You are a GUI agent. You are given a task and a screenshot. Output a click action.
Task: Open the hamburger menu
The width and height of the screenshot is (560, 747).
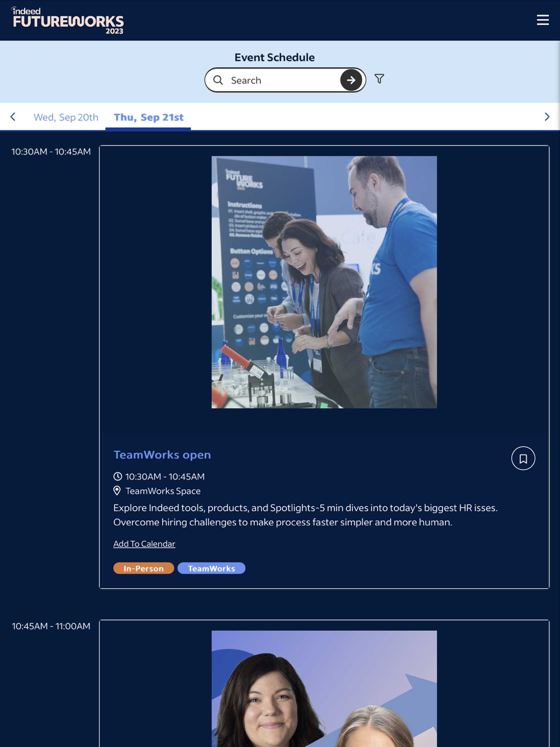click(x=543, y=20)
